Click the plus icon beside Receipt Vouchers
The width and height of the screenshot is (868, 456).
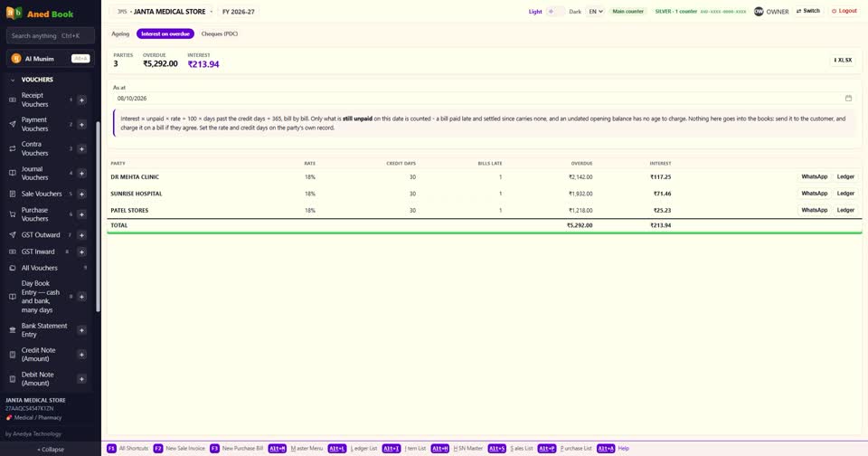tap(82, 100)
